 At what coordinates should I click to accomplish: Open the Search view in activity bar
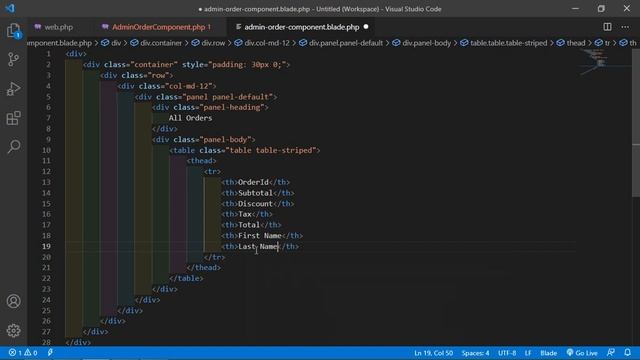[x=13, y=147]
